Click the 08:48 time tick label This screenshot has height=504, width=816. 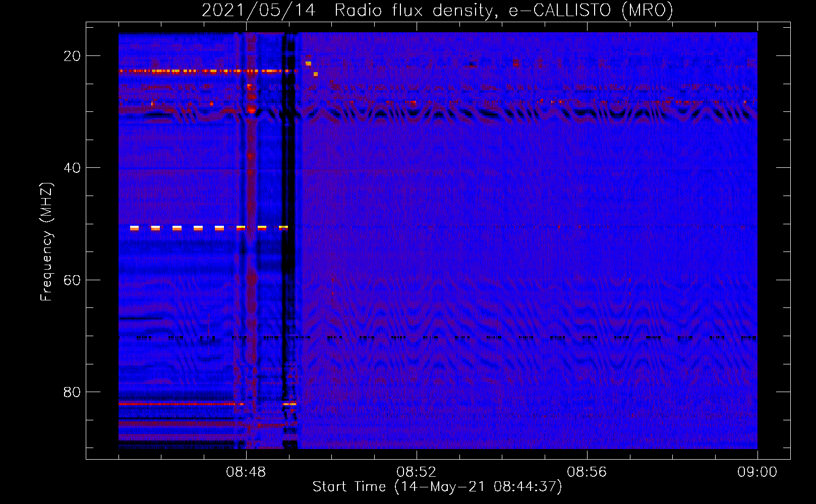[x=246, y=472]
